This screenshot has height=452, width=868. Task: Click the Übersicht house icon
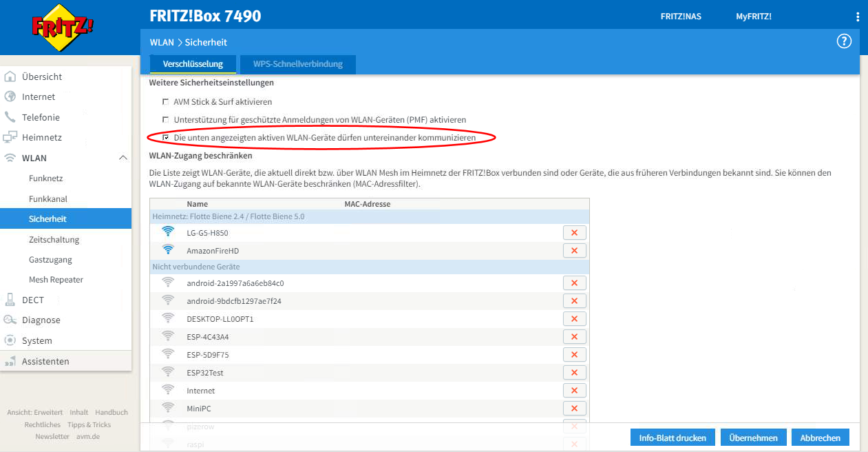[10, 76]
